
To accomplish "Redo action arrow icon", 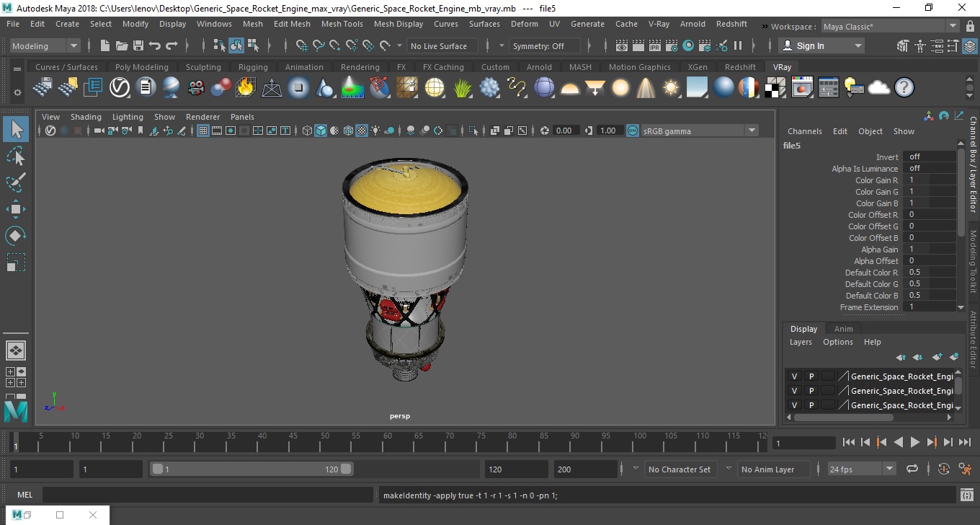I will click(x=171, y=45).
